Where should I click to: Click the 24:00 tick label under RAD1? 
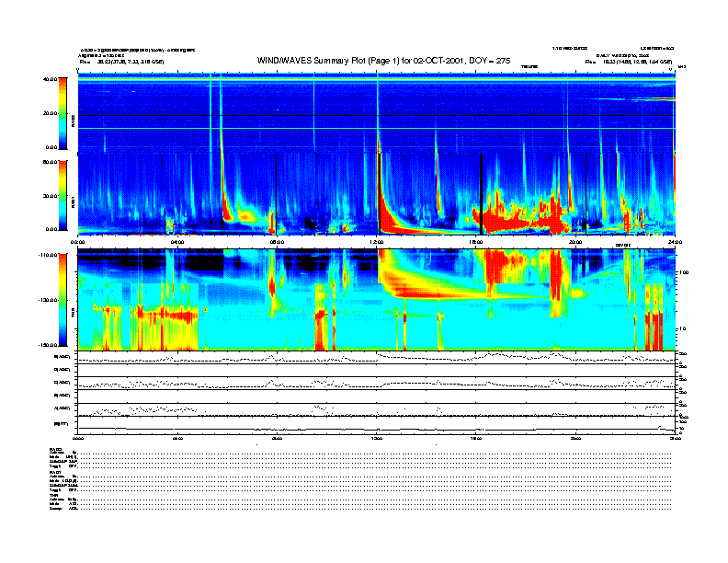tap(675, 242)
